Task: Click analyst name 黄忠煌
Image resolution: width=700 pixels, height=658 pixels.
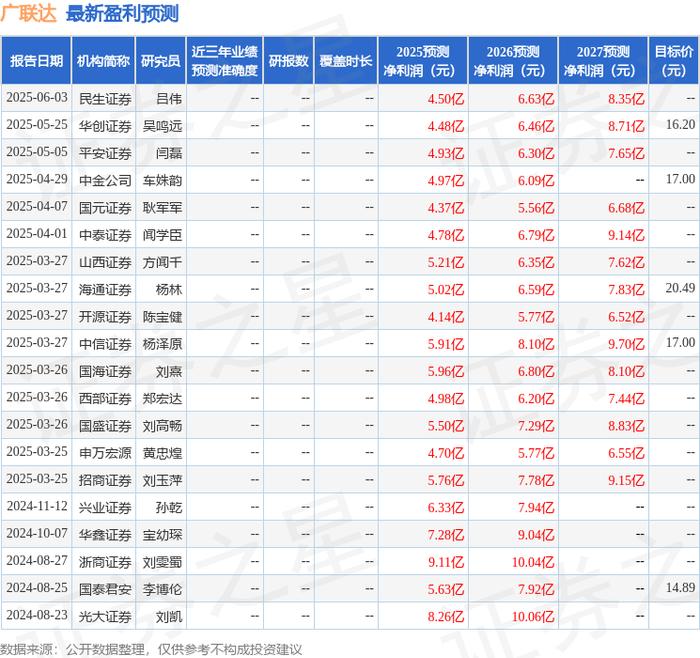Action: (x=162, y=453)
